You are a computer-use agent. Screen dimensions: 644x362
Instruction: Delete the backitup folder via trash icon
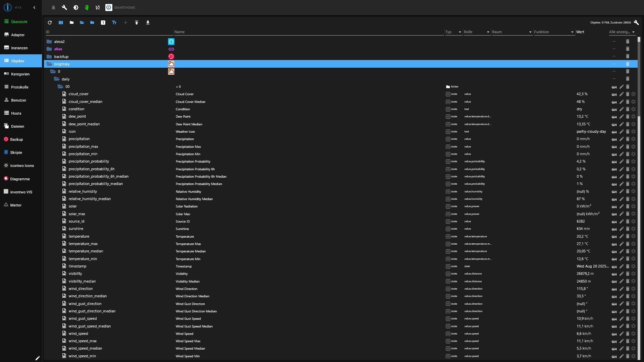click(628, 56)
